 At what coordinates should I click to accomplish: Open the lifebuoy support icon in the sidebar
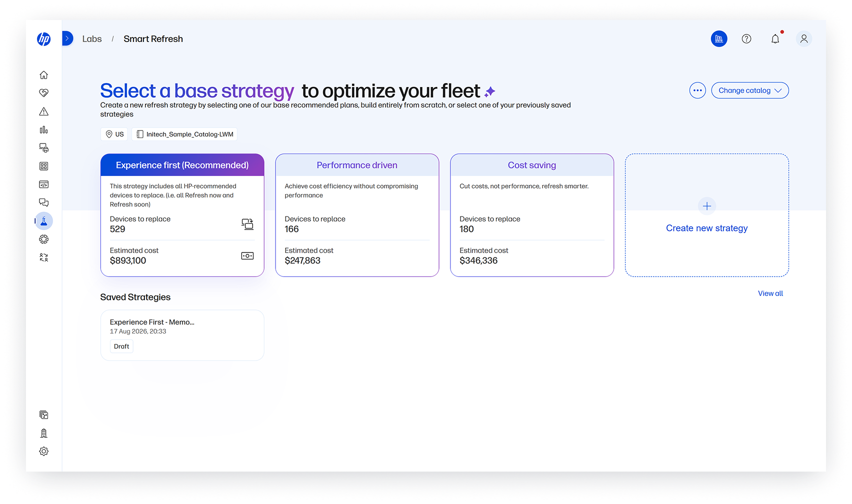click(x=44, y=239)
